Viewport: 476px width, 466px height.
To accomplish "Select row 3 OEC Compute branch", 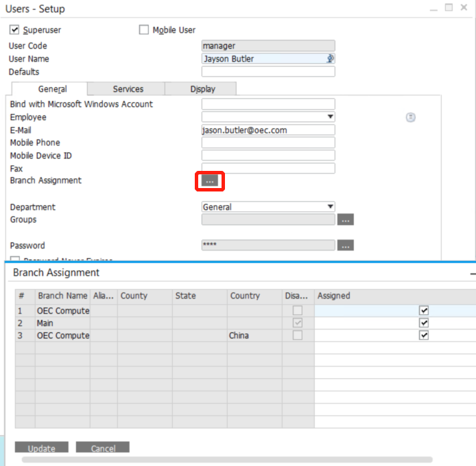I will point(62,336).
